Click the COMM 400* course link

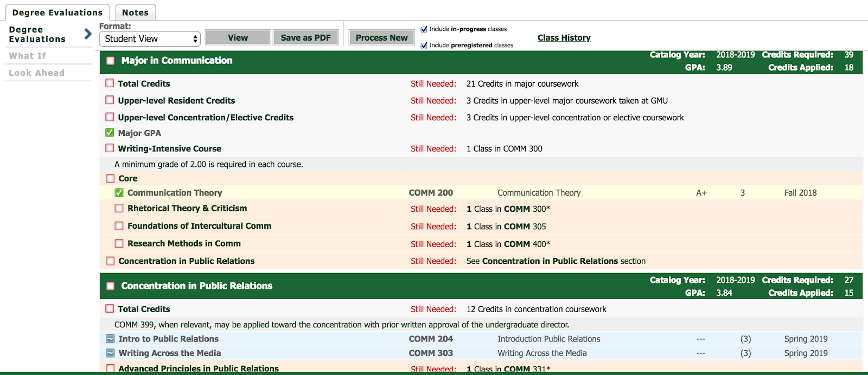pyautogui.click(x=527, y=244)
